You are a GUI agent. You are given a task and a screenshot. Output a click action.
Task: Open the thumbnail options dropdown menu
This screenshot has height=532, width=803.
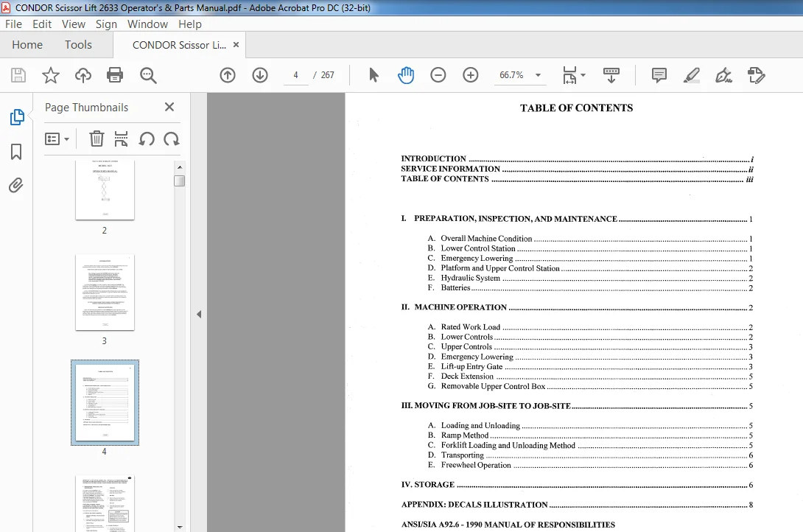pos(57,139)
